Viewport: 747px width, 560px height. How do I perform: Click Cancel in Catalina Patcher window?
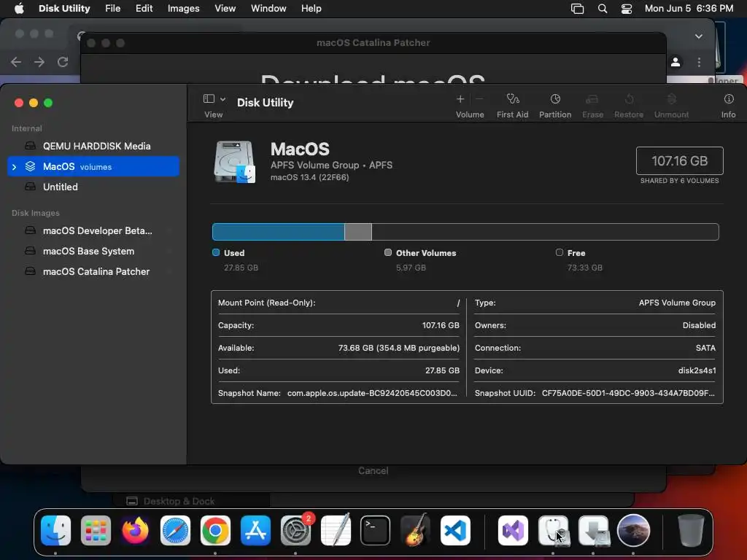coord(373,471)
